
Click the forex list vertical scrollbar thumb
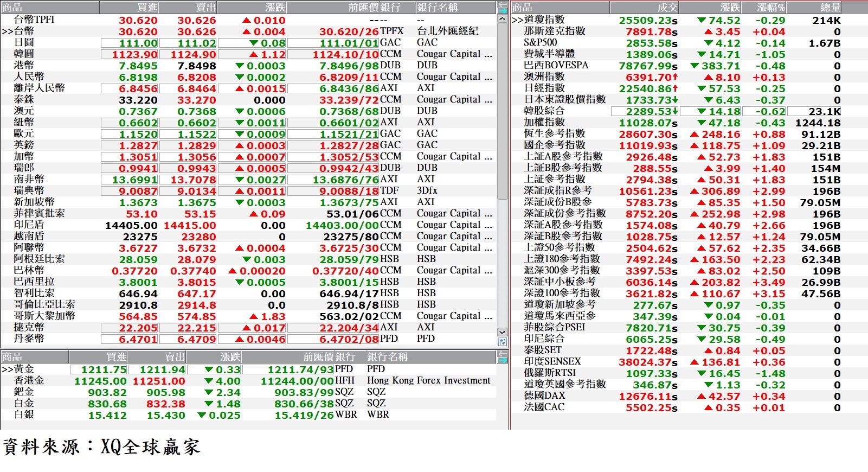(x=502, y=111)
